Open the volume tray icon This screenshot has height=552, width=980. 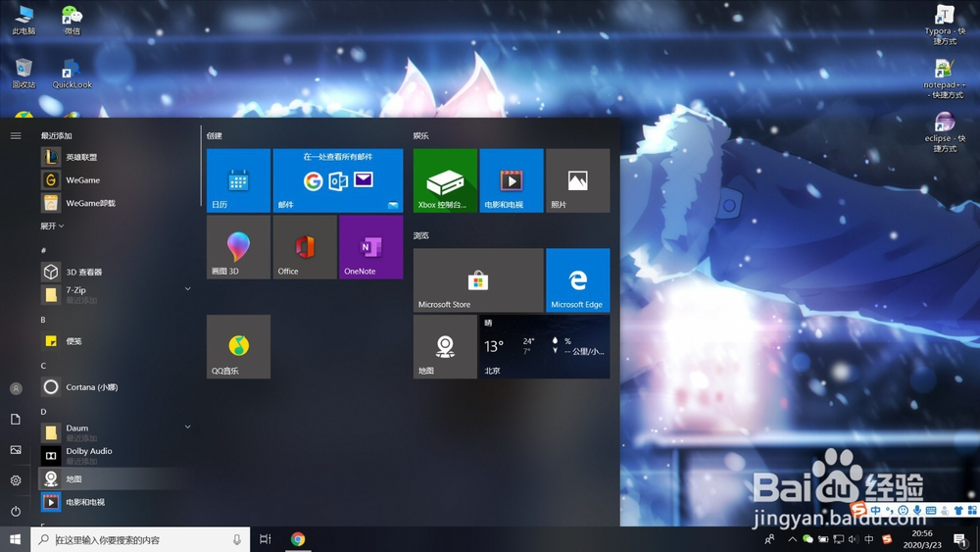[x=854, y=539]
